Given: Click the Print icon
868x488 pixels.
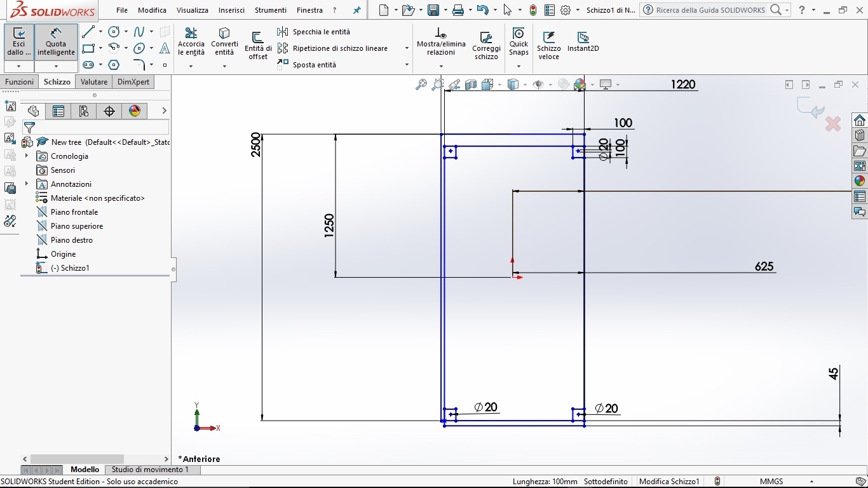Looking at the screenshot, I should tap(458, 10).
